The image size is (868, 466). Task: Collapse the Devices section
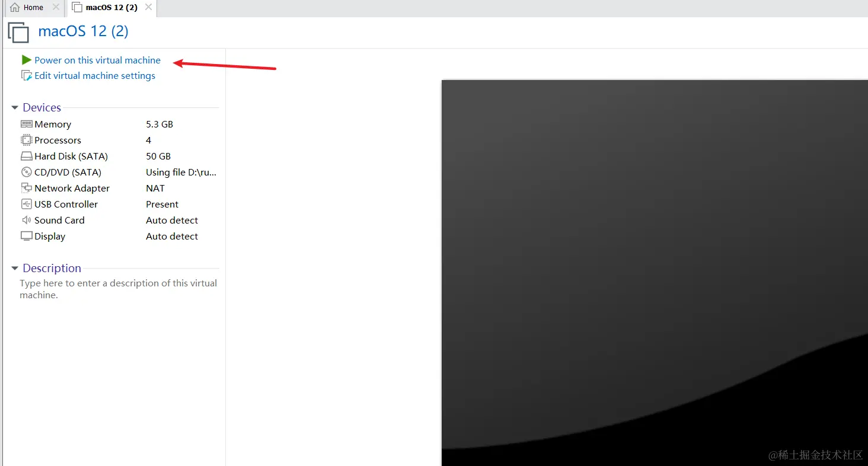15,108
